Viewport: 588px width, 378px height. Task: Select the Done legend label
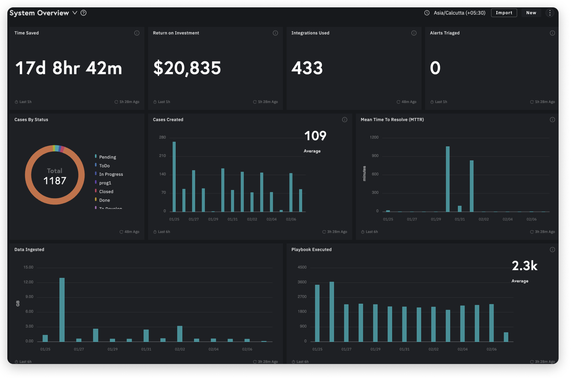click(x=104, y=200)
